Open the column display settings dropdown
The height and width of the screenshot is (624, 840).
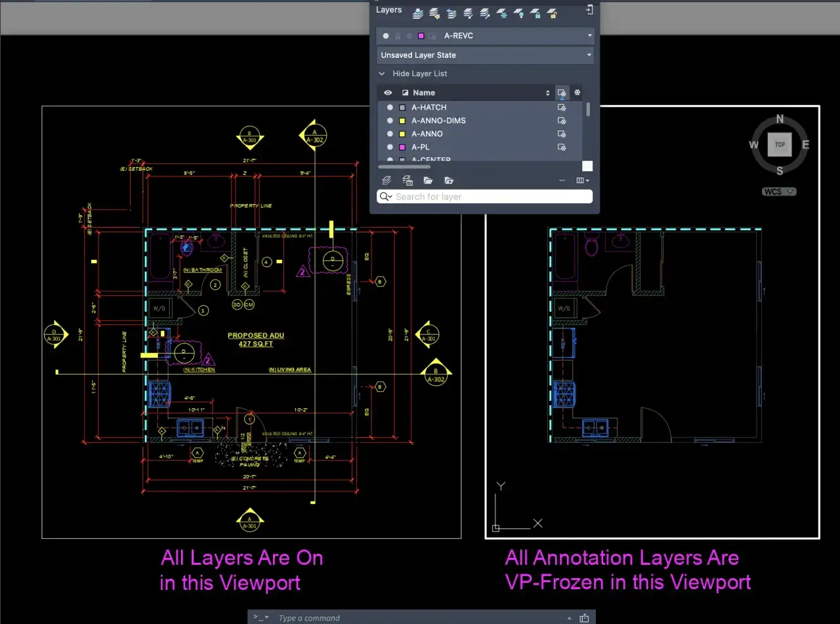583,180
